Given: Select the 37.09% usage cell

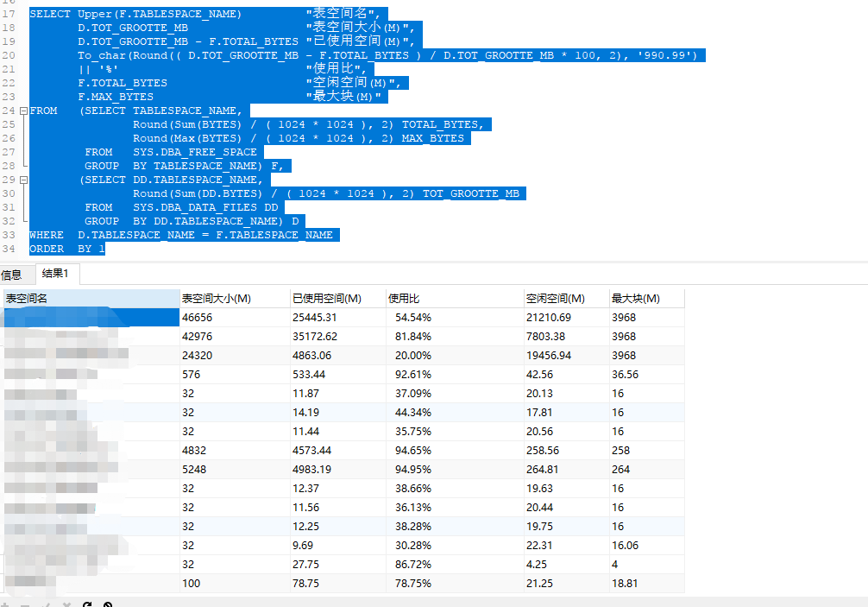Looking at the screenshot, I should click(455, 393).
